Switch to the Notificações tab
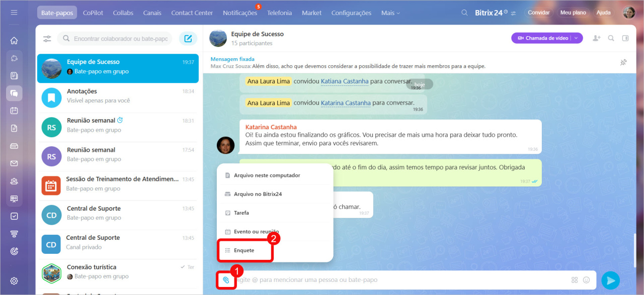This screenshot has height=295, width=644. point(239,13)
